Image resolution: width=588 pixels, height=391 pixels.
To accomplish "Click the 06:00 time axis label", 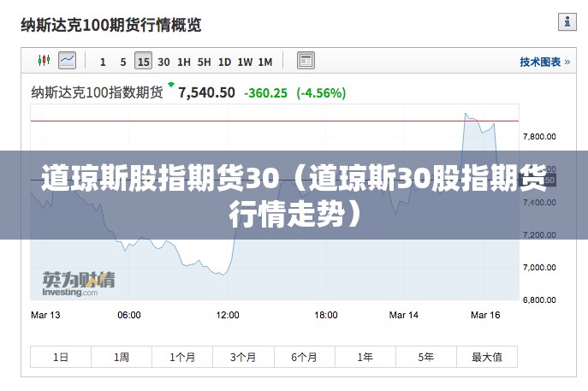I will (x=129, y=315).
